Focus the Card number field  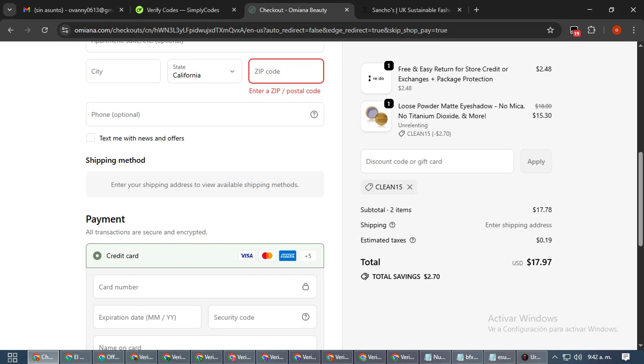[205, 287]
